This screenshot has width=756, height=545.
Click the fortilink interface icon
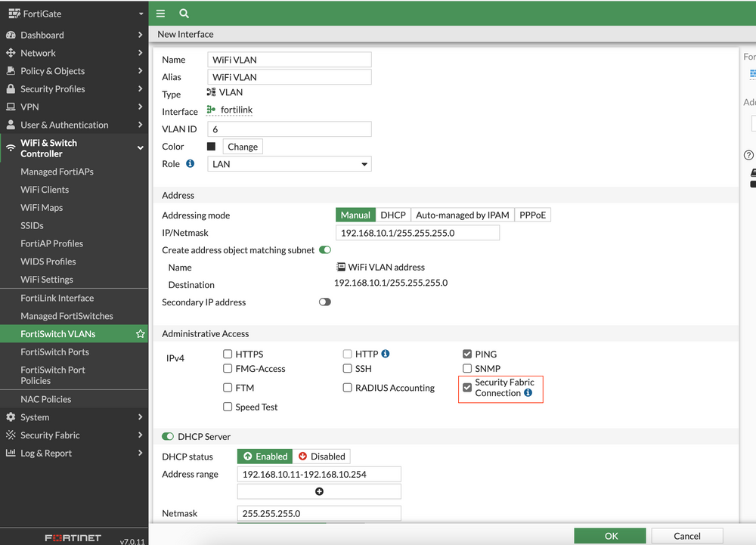(210, 110)
